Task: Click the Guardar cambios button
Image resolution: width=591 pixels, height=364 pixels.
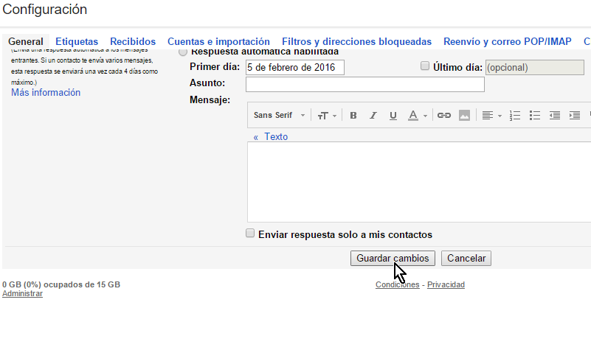Action: 393,258
